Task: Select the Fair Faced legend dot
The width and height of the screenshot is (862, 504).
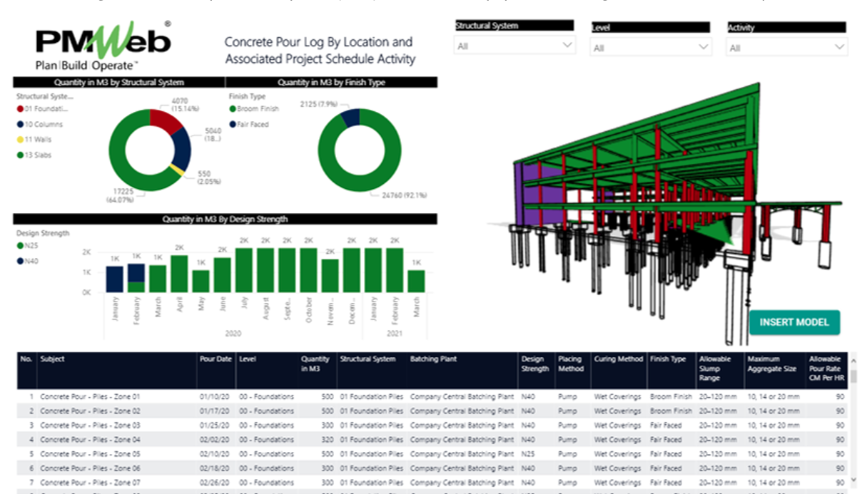Action: (x=233, y=124)
